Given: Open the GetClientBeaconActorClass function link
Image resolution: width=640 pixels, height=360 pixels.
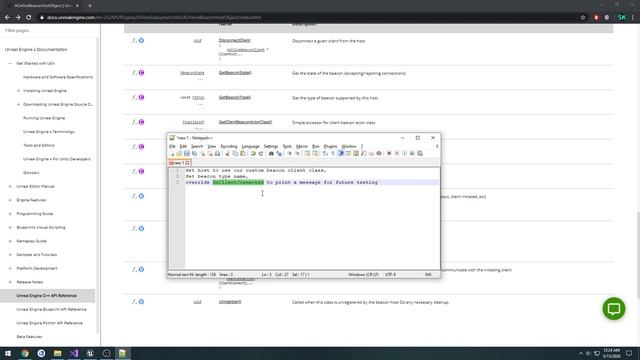Looking at the screenshot, I should (x=245, y=122).
